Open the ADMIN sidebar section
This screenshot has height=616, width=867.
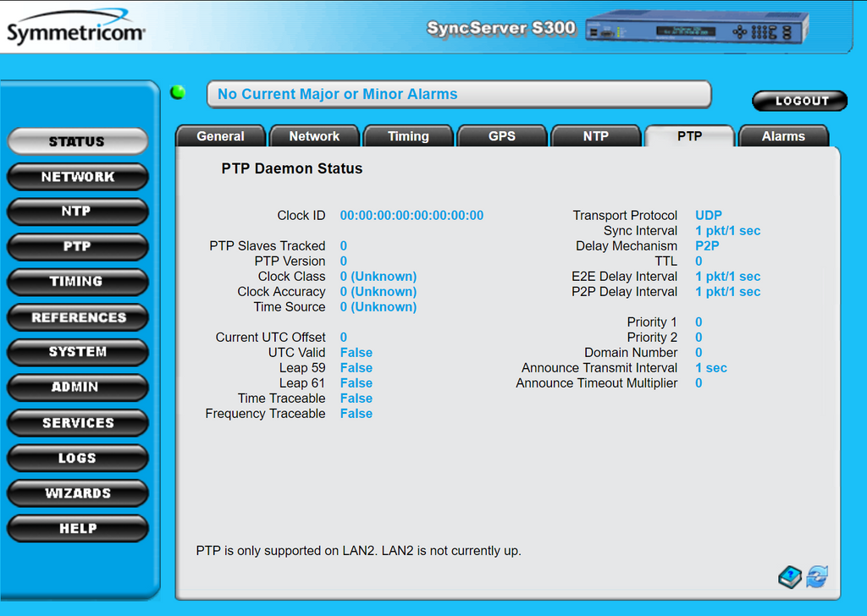tap(77, 387)
